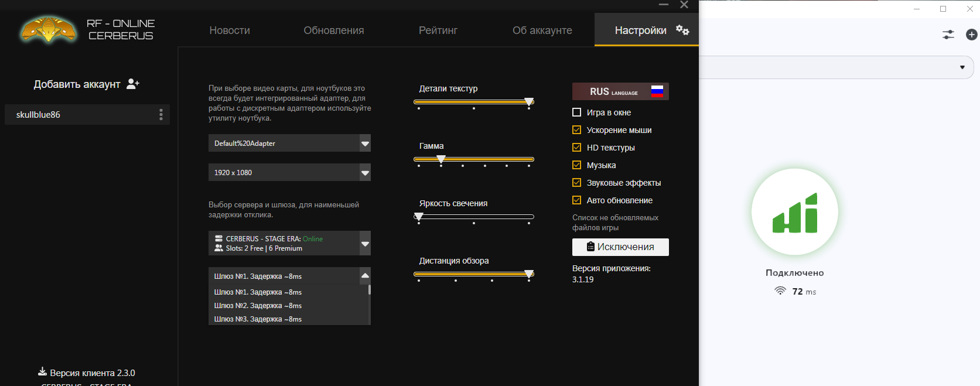Disable the HD текстуры checkbox
980x386 pixels.
pos(577,148)
